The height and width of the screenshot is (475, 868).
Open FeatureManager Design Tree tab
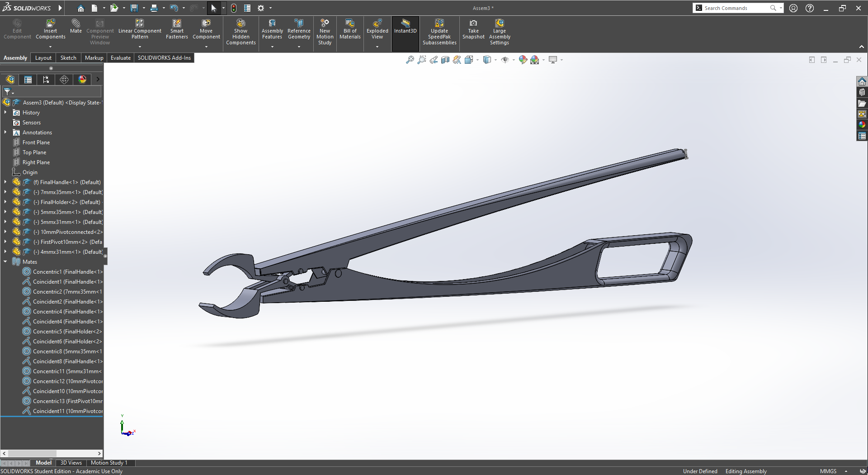10,80
